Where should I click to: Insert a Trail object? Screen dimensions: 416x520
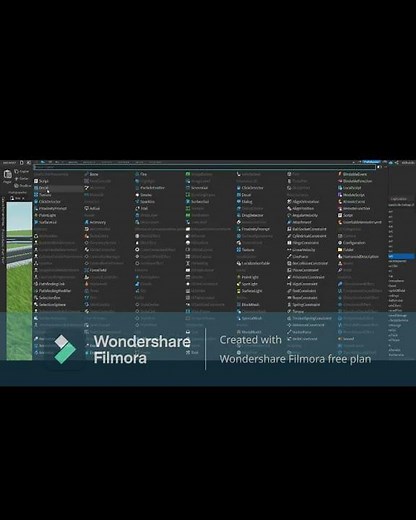tap(141, 208)
